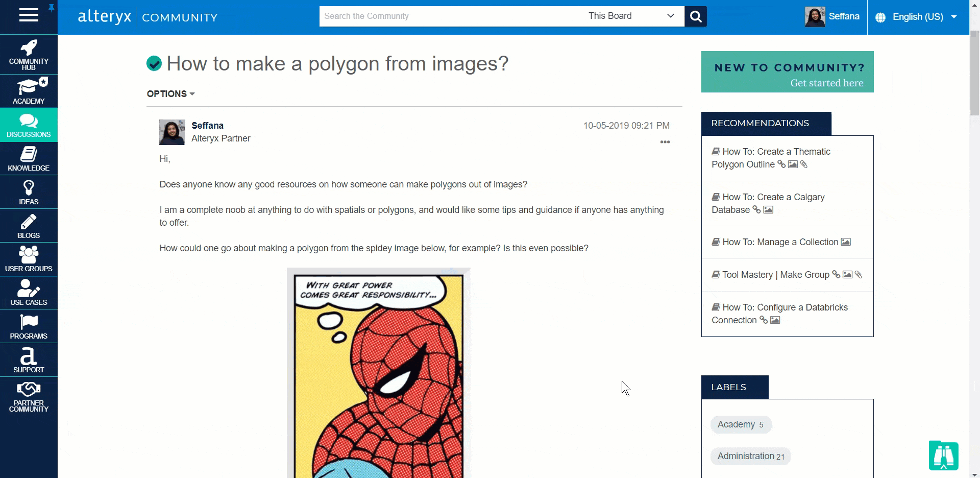Viewport: 980px width, 478px height.
Task: Open the English (US) language dropdown
Action: point(924,17)
